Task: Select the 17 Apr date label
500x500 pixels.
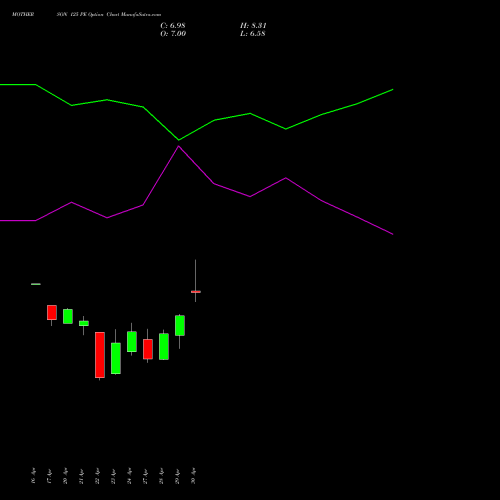Action: 49,476
